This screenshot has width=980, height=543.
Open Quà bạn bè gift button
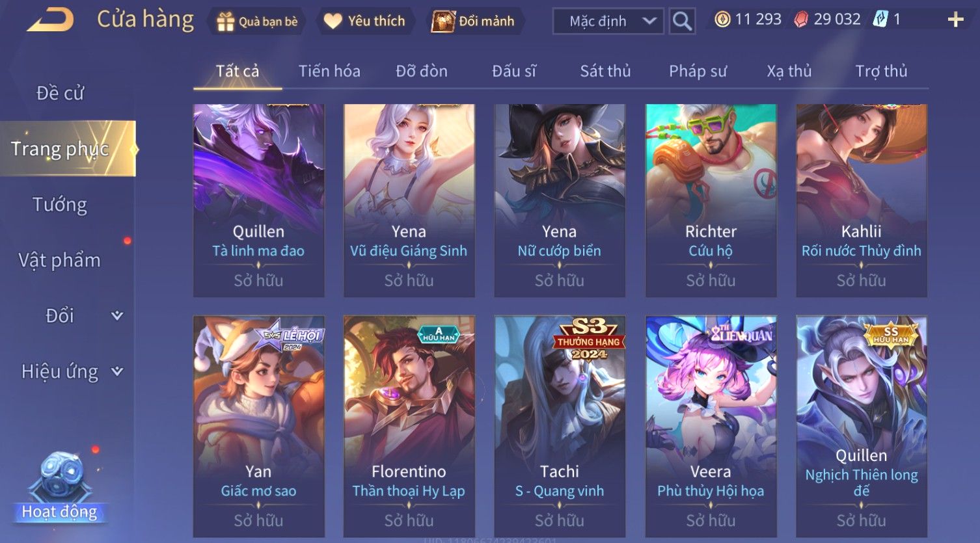[x=257, y=21]
